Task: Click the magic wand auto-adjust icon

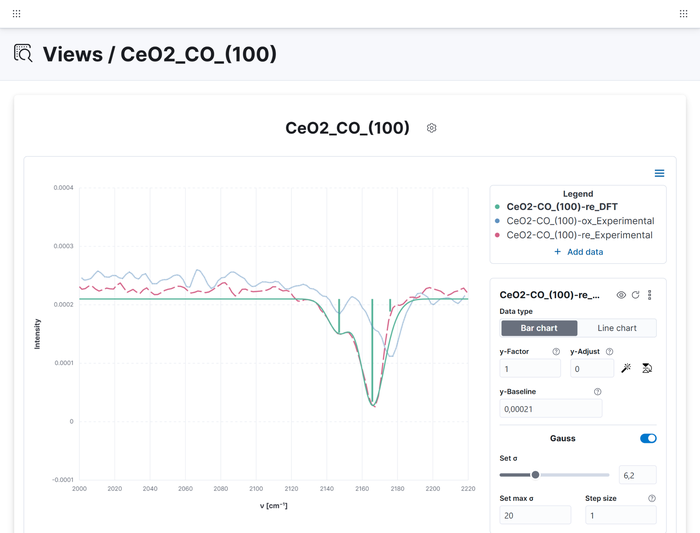Action: 626,368
